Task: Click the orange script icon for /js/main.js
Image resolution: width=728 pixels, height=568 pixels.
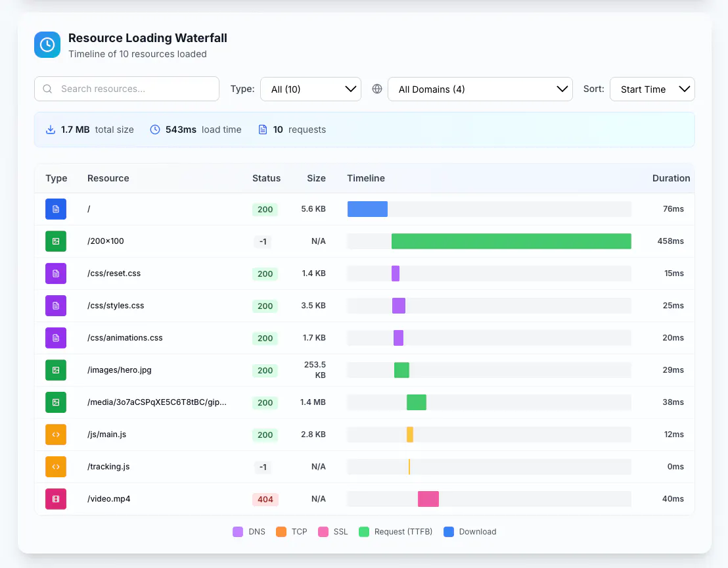Action: 56,435
